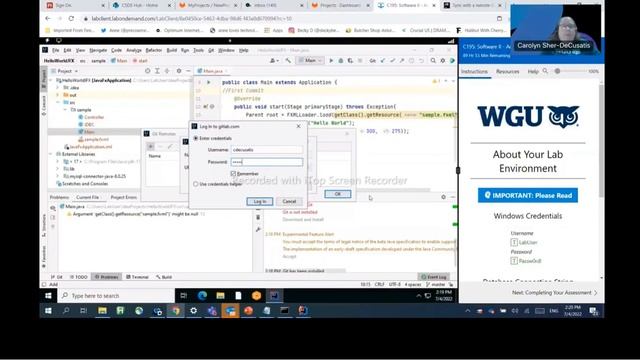Click the wrench icon in Event Log panel

click(258, 230)
